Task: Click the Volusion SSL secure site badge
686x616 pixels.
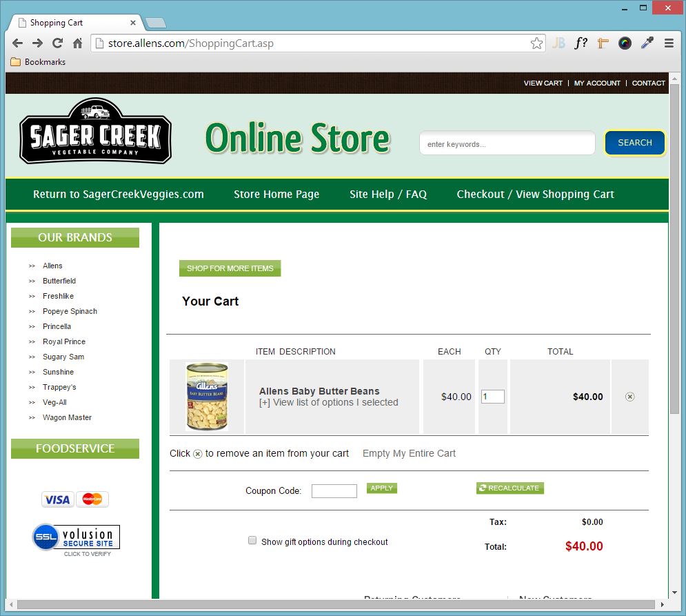Action: point(76,538)
